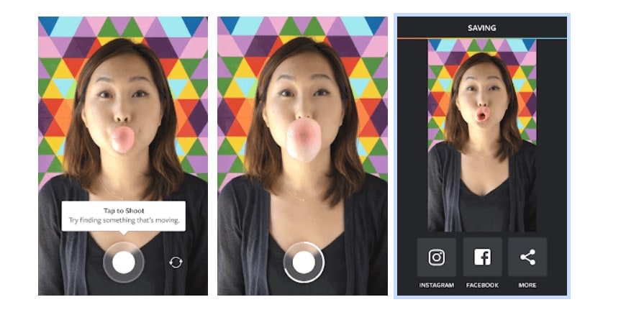Tap the shutter button with camera-flip icon beside it
Image resolution: width=644 pixels, height=315 pixels.
click(123, 262)
